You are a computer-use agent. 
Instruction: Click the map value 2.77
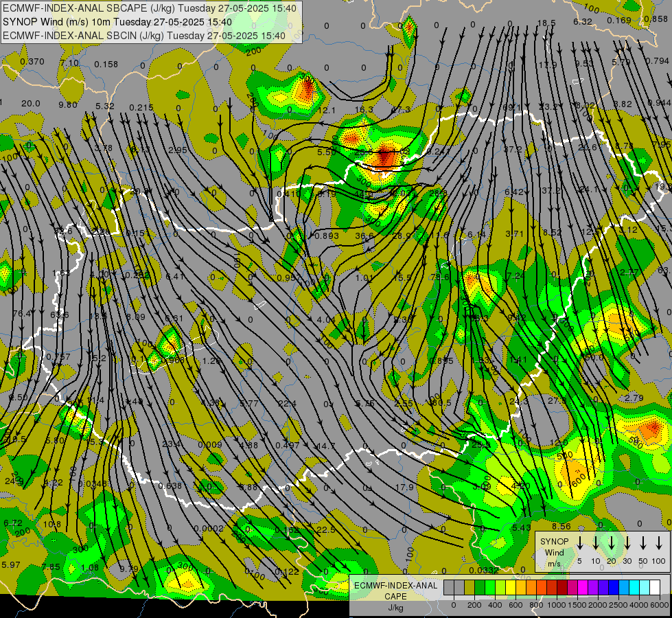[x=629, y=273]
